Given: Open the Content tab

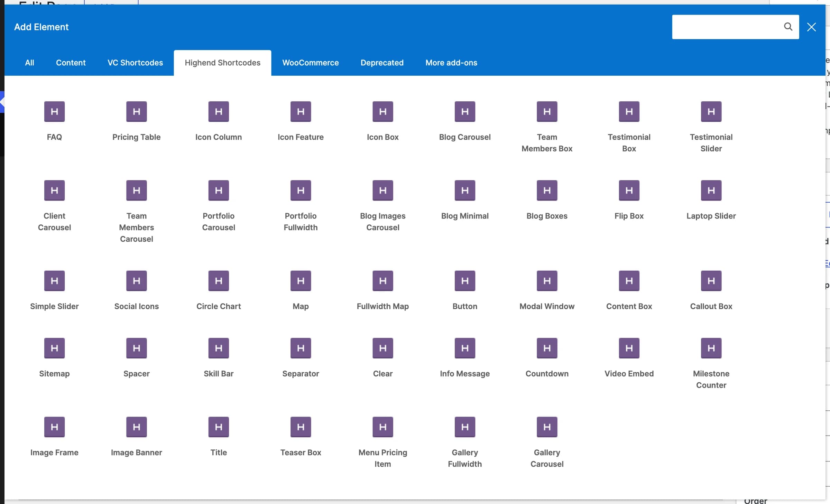Looking at the screenshot, I should [x=71, y=63].
